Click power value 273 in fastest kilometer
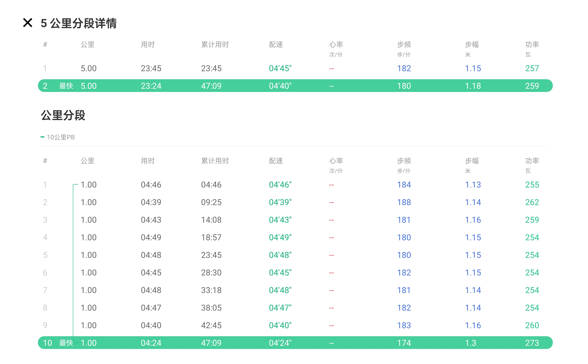The width and height of the screenshot is (588, 364). 532,343
